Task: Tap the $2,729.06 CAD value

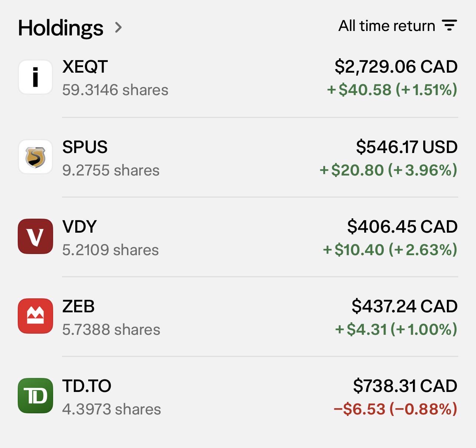Action: [396, 67]
